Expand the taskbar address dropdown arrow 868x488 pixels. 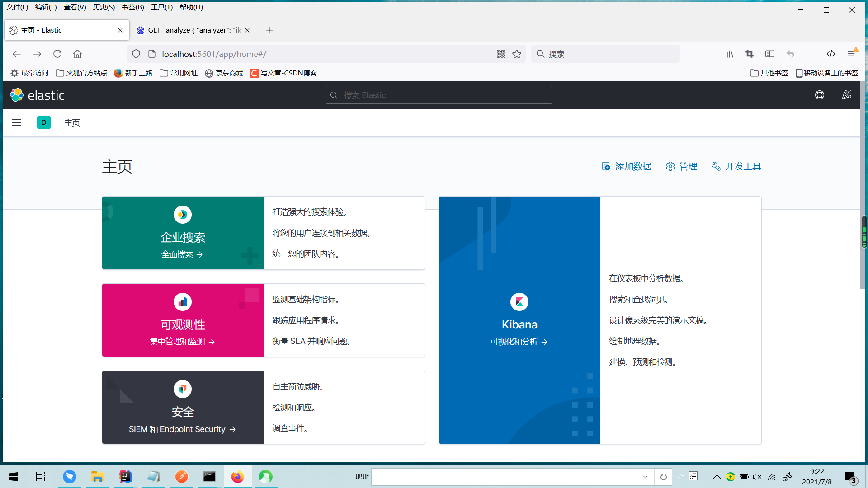click(x=645, y=477)
